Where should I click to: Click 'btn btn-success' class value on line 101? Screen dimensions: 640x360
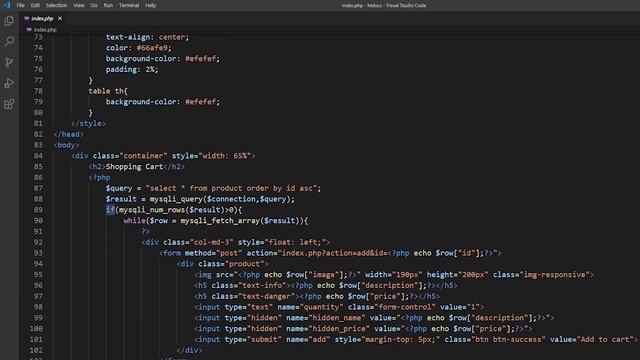[x=508, y=340]
